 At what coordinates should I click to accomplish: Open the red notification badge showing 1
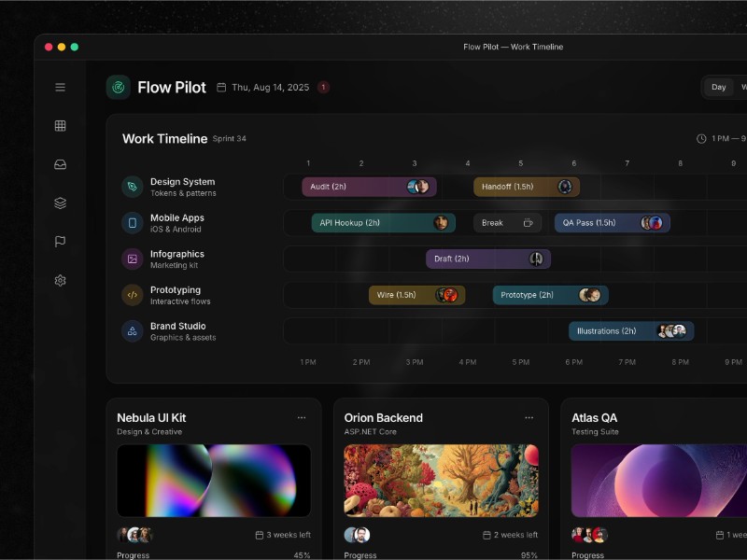pyautogui.click(x=323, y=87)
